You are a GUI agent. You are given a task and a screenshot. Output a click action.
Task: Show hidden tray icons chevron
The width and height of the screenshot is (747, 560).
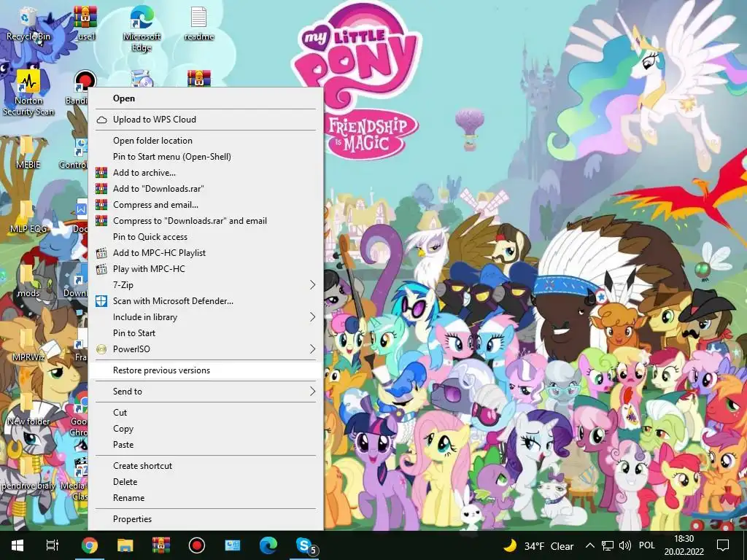coord(589,545)
